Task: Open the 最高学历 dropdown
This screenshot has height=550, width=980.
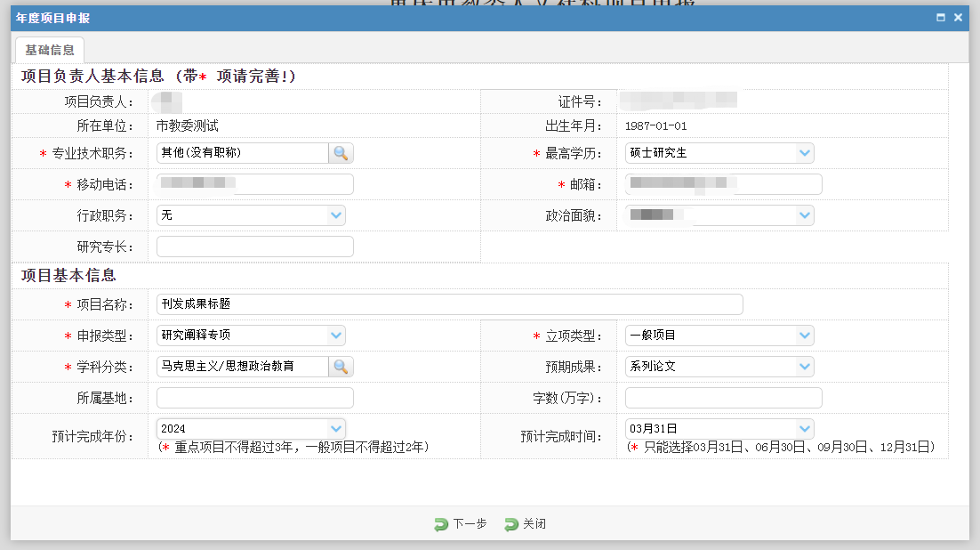Action: point(805,153)
